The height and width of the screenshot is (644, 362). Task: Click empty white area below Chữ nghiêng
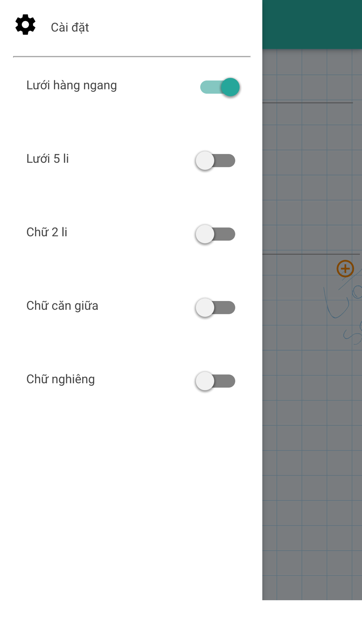click(131, 507)
